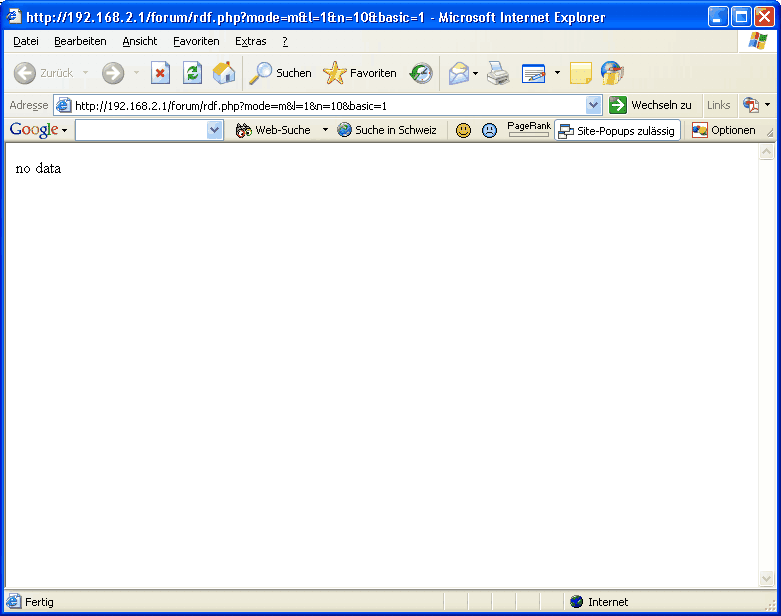Click the Links toolbar label

(x=718, y=105)
